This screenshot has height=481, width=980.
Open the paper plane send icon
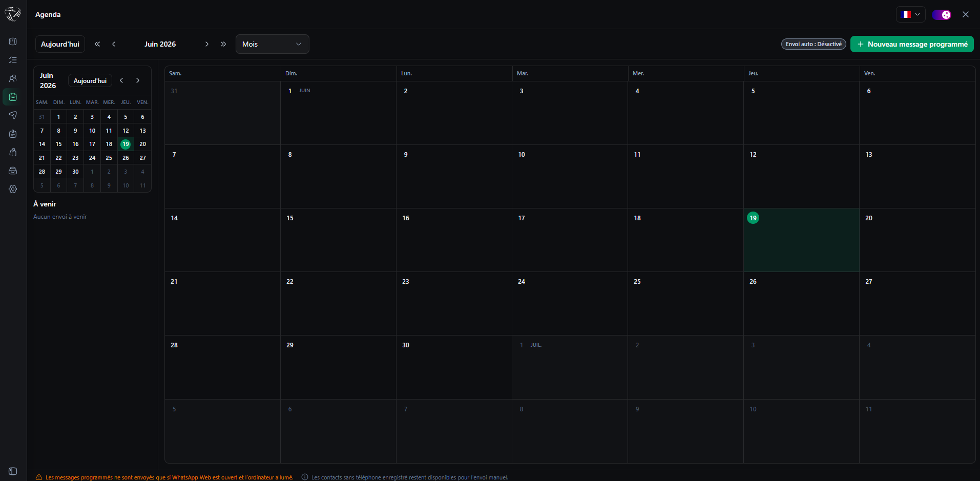(13, 115)
